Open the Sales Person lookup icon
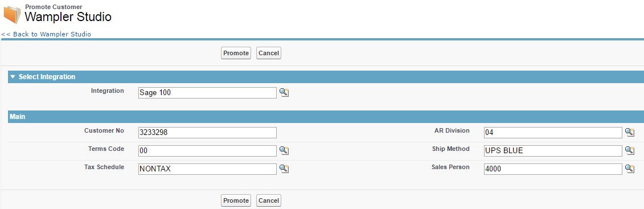Image resolution: width=644 pixels, height=209 pixels. [630, 169]
